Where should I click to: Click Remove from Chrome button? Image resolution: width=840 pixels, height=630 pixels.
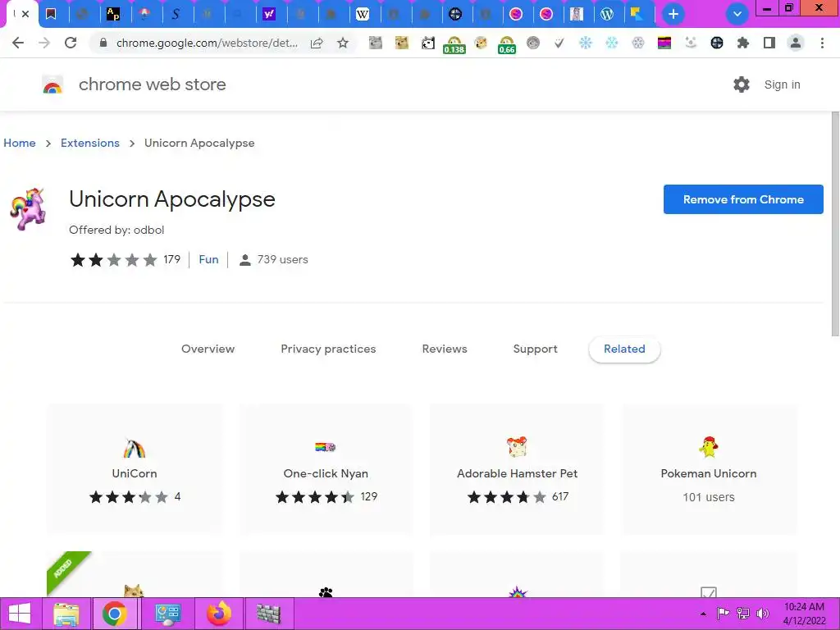coord(743,199)
